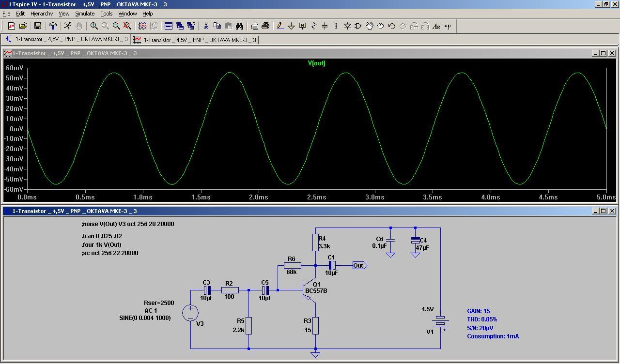This screenshot has height=364, width=620.
Task: Switch to the waveform plot tab
Action: coord(195,40)
